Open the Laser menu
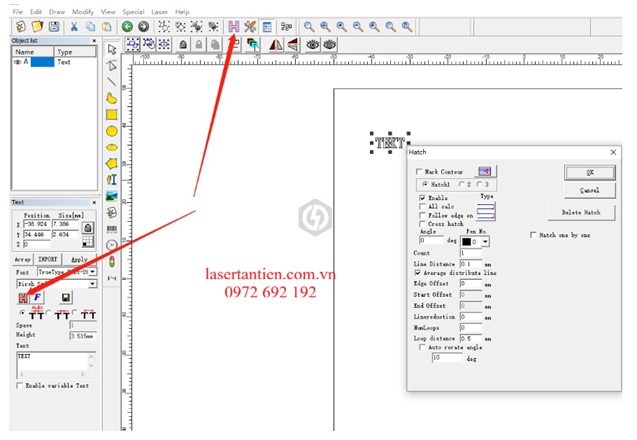This screenshot has height=440, width=637. coord(159,11)
